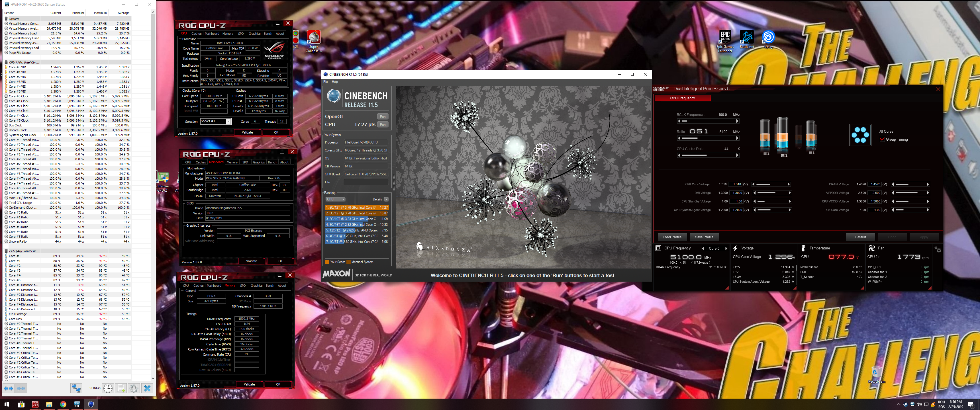
Task: Select top Cinebench ranking entry 17.27
Action: click(356, 208)
